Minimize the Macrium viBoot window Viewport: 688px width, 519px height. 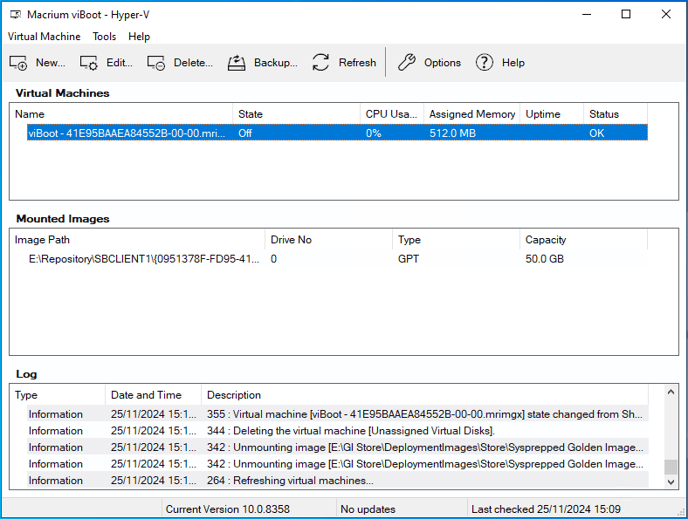tap(587, 14)
